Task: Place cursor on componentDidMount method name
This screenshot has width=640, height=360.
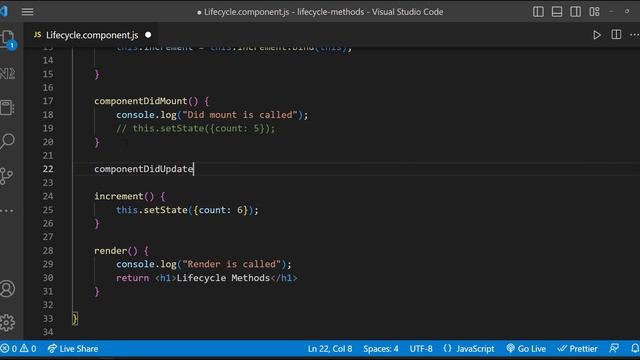Action: pyautogui.click(x=140, y=101)
